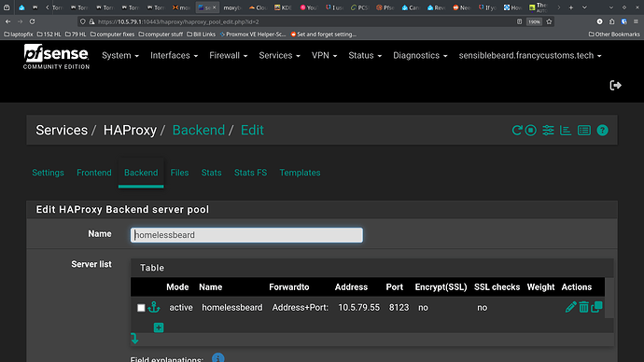Click the anchor move icon in server row

154,307
